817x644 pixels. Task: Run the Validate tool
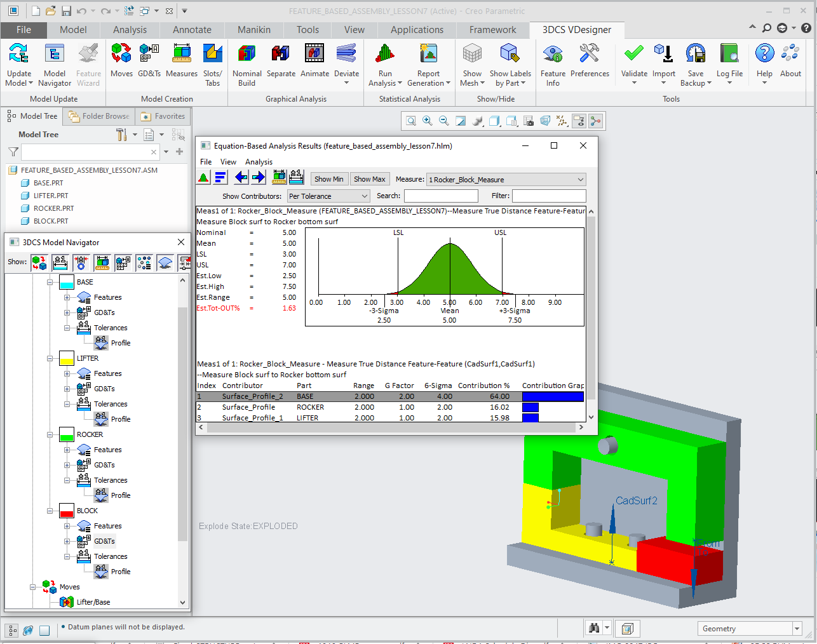coord(633,57)
